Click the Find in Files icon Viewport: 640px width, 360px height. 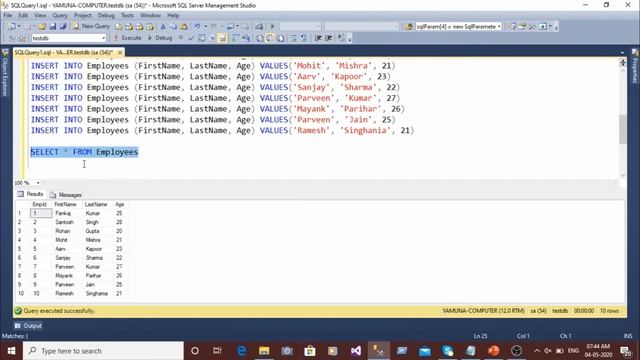(408, 27)
